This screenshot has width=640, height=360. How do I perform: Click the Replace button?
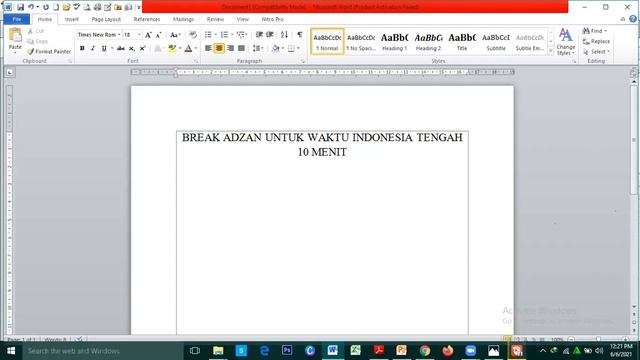(596, 41)
